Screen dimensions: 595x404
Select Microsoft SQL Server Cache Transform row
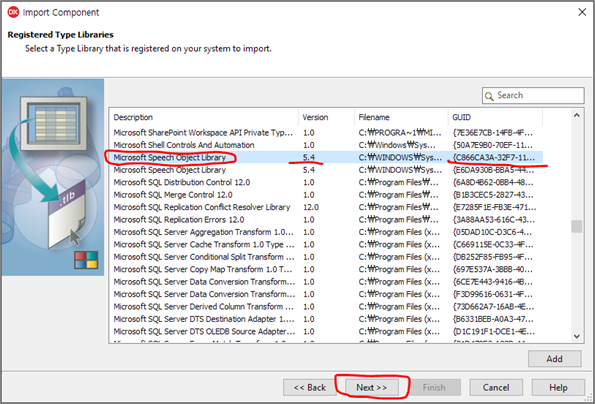click(x=326, y=245)
